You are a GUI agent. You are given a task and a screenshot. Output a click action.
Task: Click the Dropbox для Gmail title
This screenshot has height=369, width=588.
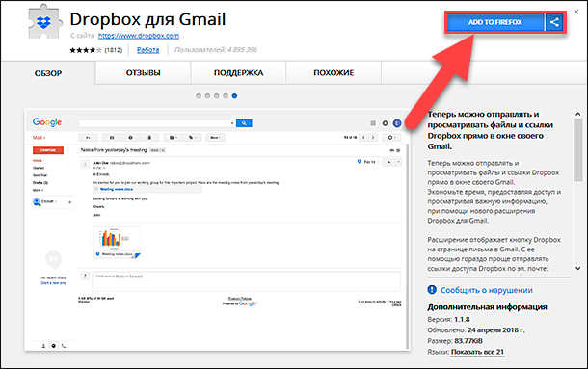147,19
